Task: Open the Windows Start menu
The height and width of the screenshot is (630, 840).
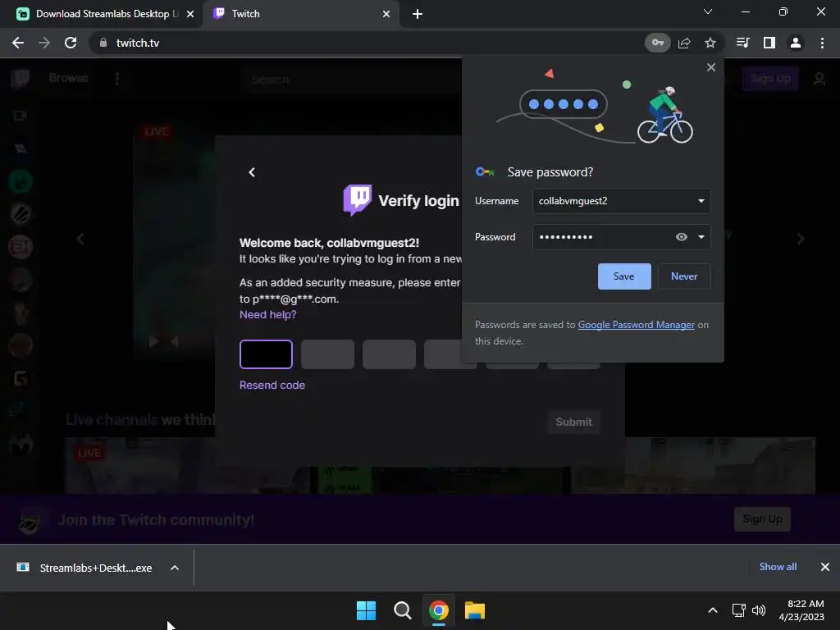Action: (x=367, y=610)
